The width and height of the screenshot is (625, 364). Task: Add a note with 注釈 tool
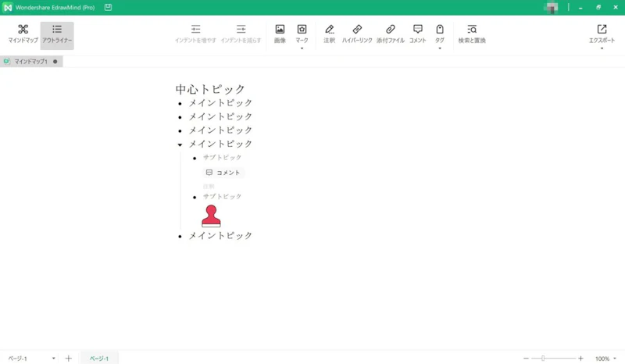point(329,34)
